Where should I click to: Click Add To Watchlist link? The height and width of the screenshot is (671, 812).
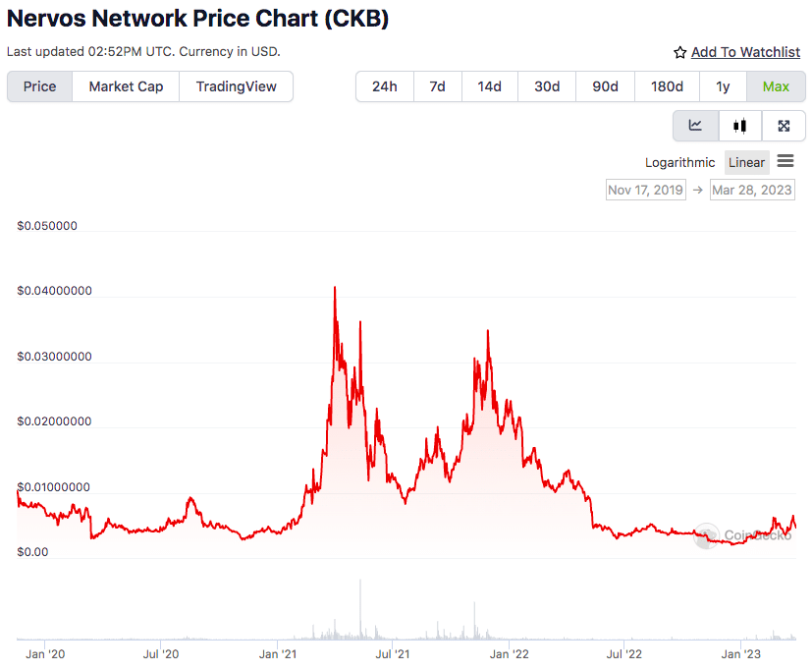pos(745,52)
